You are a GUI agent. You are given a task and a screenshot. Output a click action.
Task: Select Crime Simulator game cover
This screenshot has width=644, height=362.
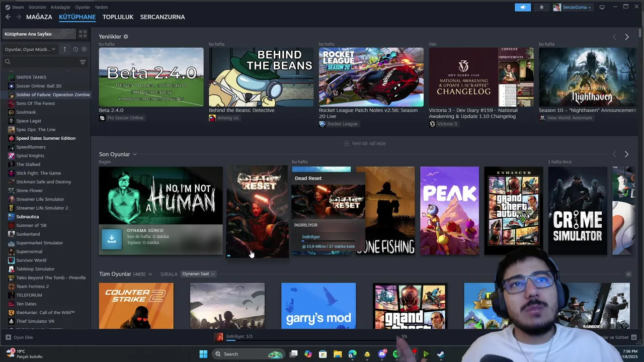coord(578,211)
